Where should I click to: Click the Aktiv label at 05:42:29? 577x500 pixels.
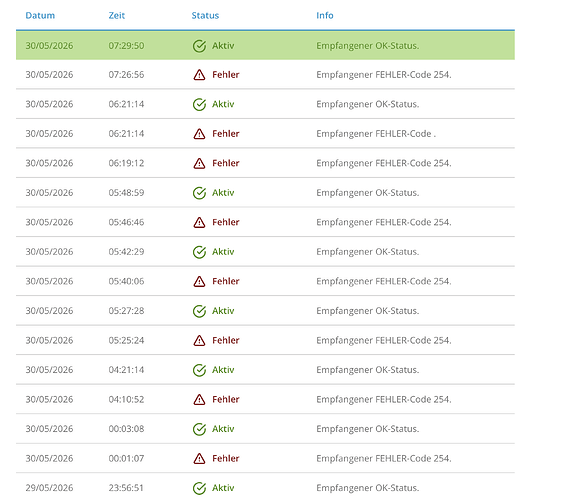223,252
